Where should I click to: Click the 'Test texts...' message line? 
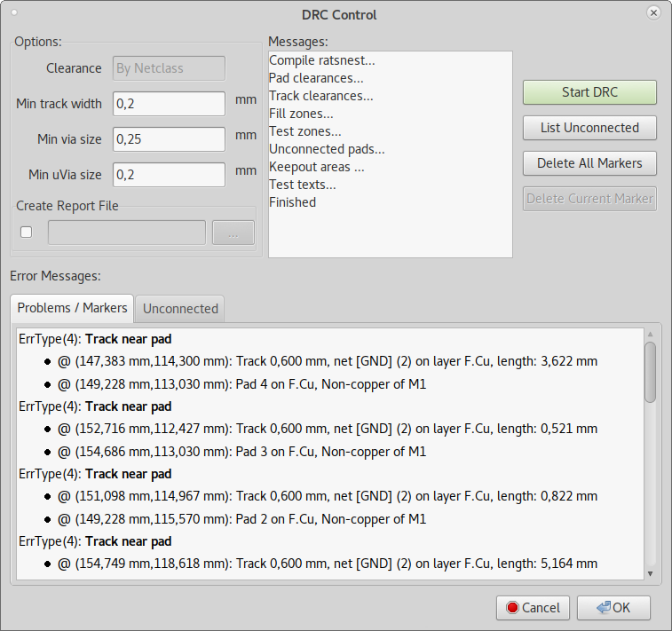(x=302, y=185)
